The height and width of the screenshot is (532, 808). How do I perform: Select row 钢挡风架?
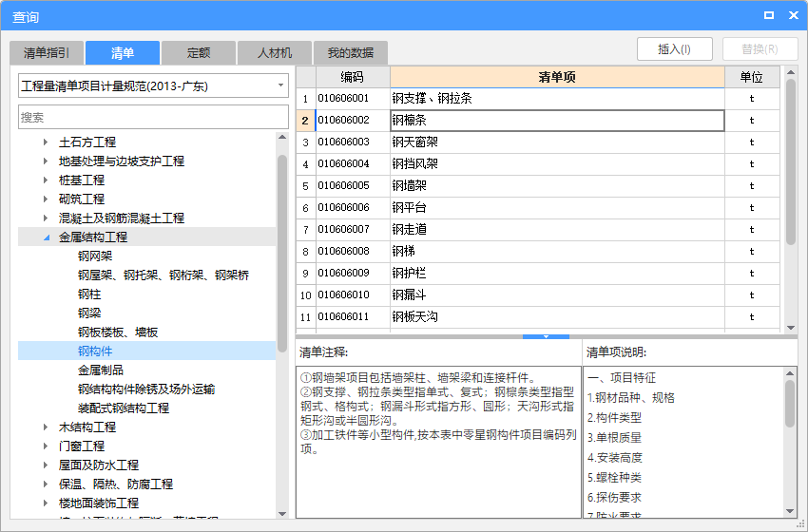[x=558, y=163]
